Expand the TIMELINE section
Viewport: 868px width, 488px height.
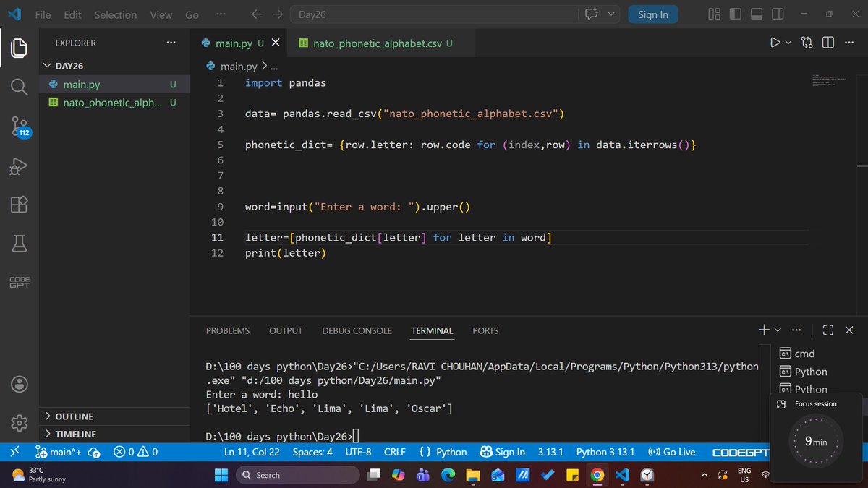(x=113, y=434)
